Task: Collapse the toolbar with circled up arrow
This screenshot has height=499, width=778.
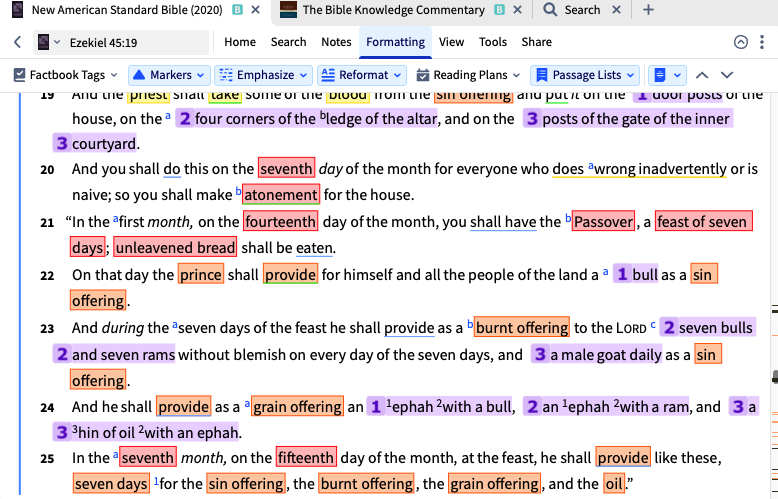Action: [x=741, y=42]
